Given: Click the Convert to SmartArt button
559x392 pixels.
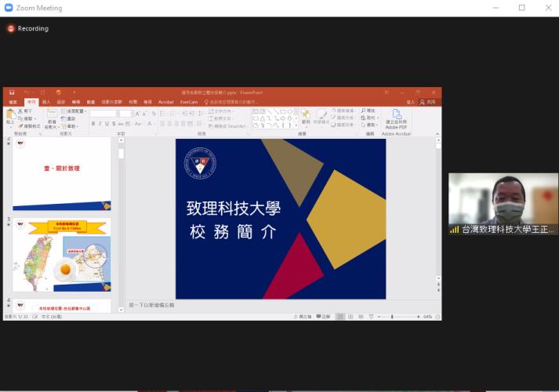Looking at the screenshot, I should tap(227, 126).
